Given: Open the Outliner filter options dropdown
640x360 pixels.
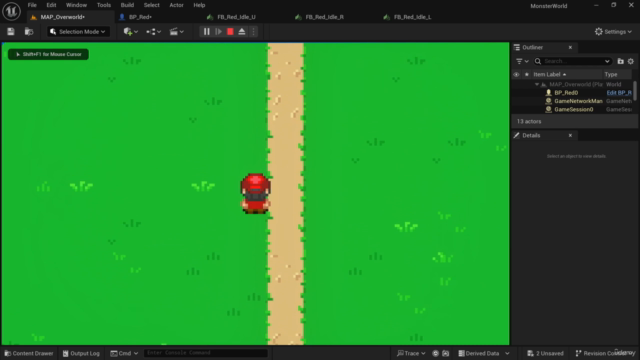Looking at the screenshot, I should tap(522, 61).
